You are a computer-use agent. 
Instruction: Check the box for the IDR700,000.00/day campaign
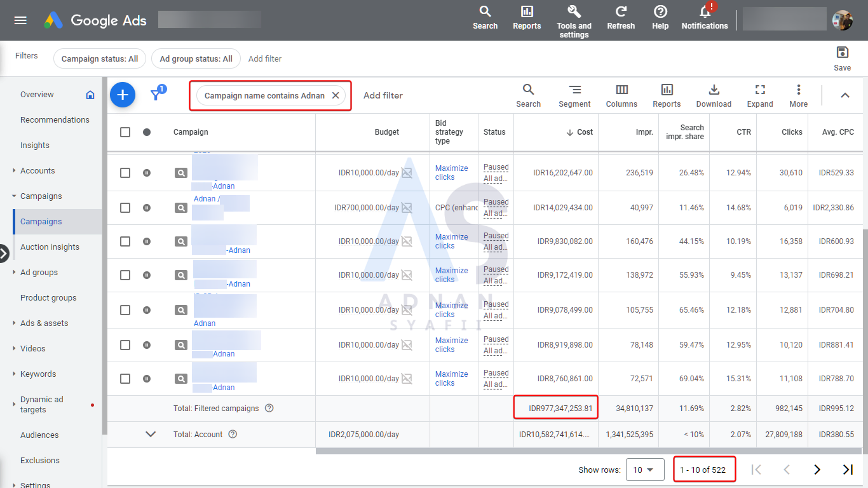coord(125,208)
